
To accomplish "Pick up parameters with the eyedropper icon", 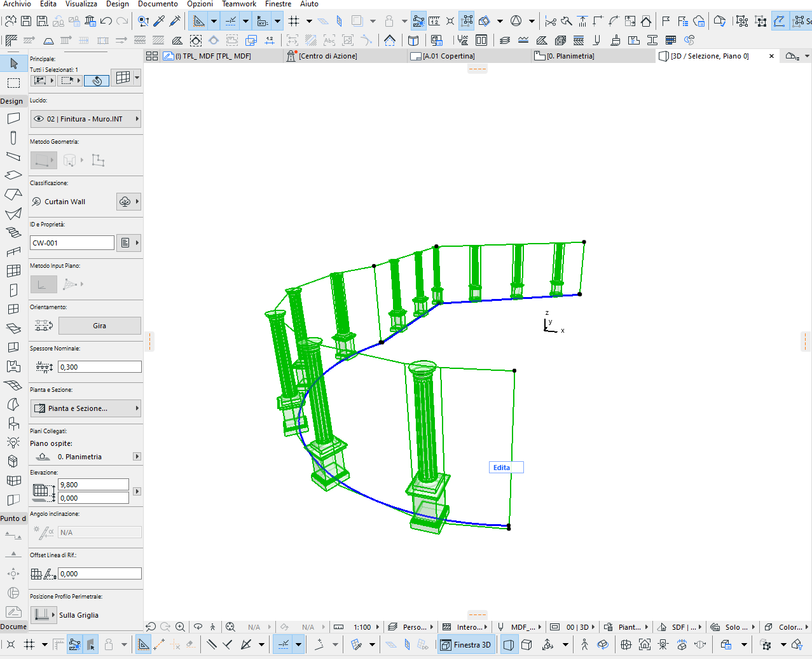I will click(x=159, y=20).
